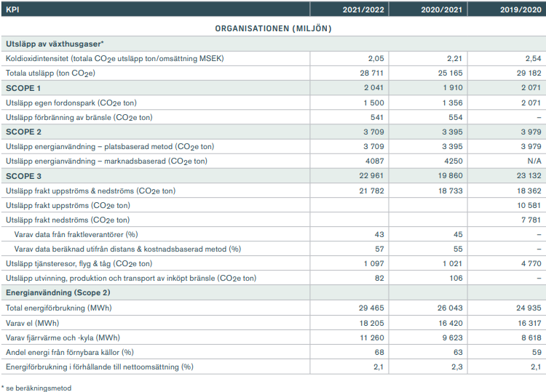Select the Koldioxidintensitet row label

[x=114, y=58]
